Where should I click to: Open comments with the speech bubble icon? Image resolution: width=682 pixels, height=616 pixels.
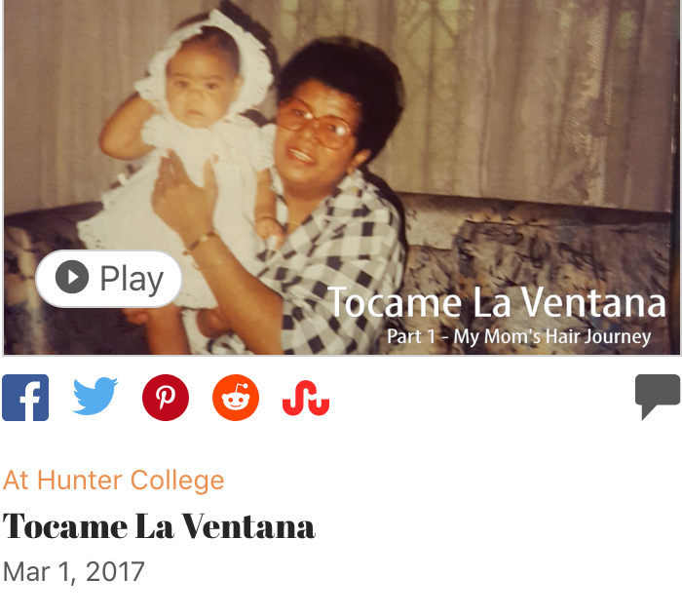658,397
